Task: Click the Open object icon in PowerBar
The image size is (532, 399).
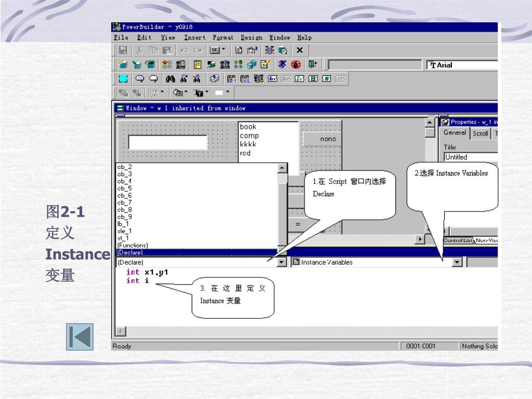Action: coord(150,64)
